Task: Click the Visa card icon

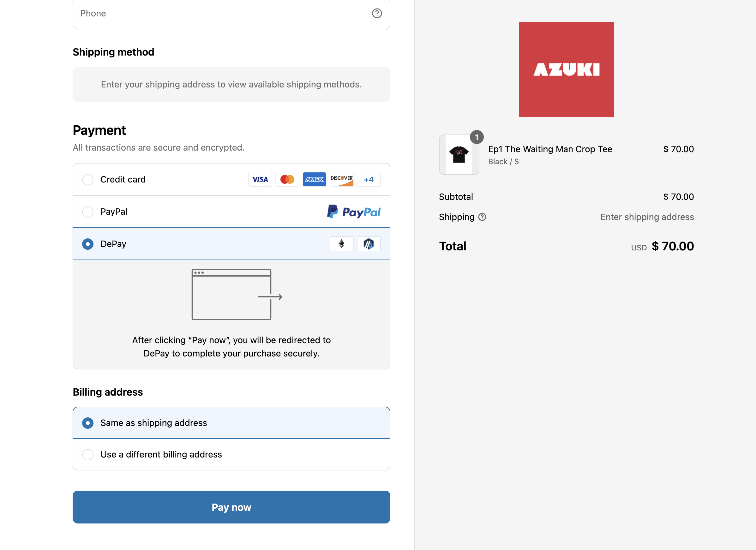Action: coord(260,179)
